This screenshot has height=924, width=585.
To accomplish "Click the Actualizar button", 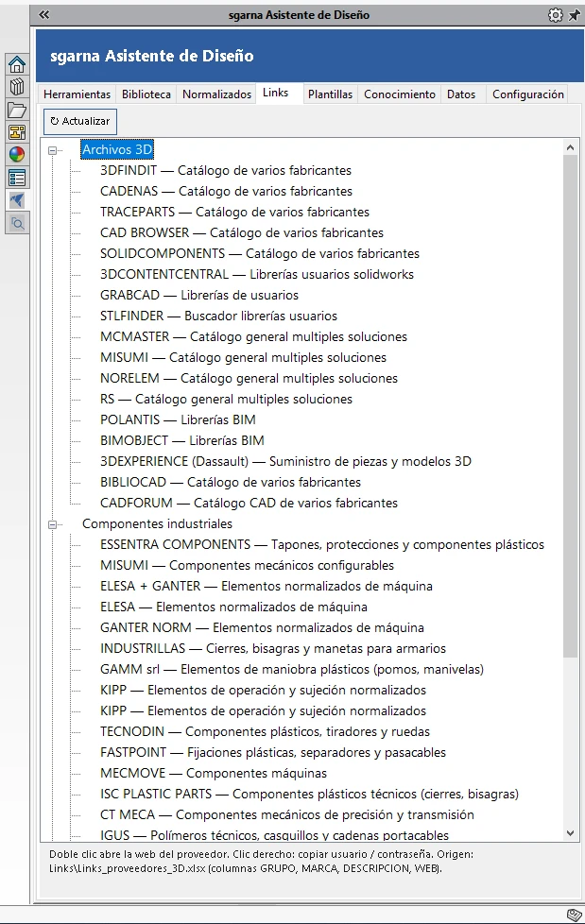I will tap(80, 121).
